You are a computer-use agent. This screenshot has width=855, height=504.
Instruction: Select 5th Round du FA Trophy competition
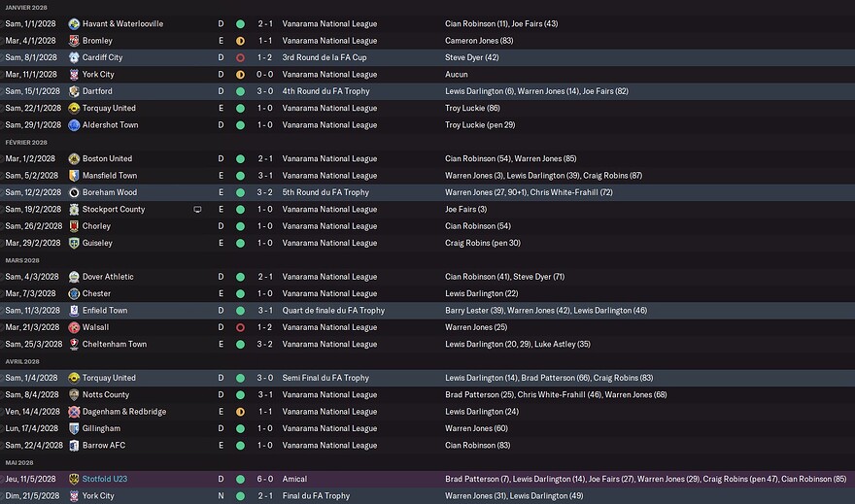(325, 192)
